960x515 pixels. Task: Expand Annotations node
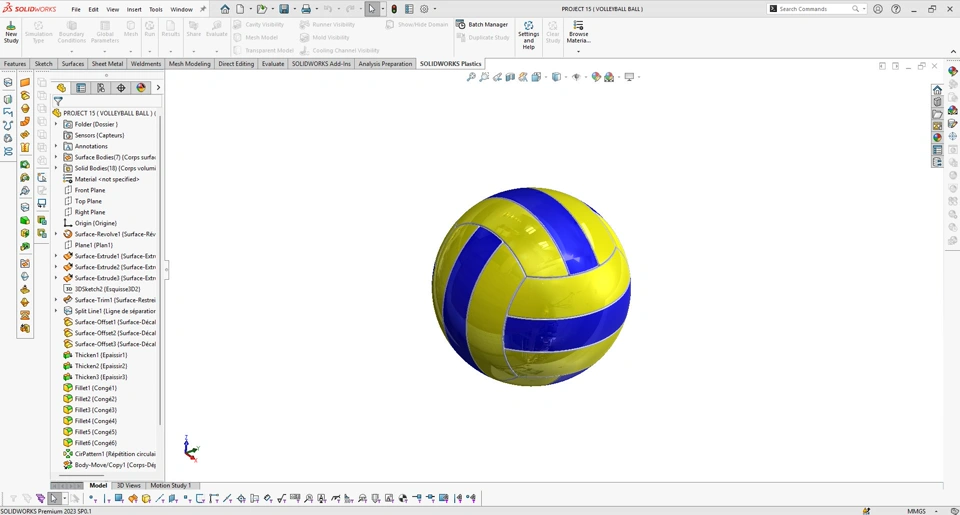(56, 146)
